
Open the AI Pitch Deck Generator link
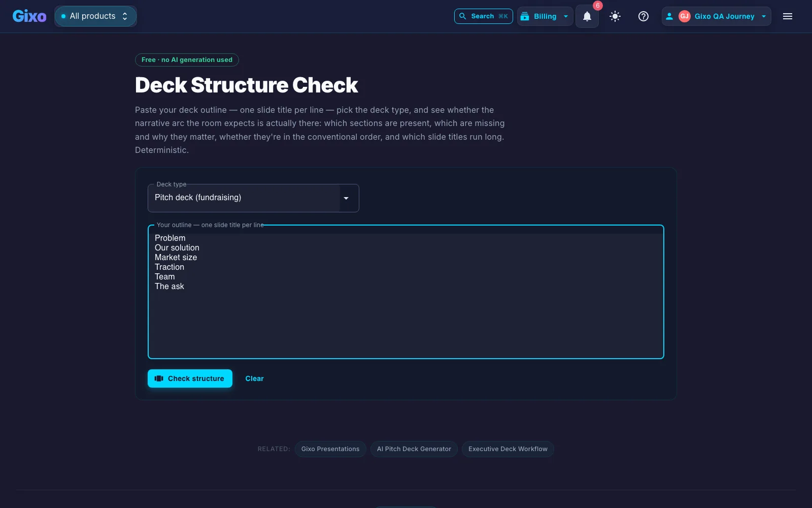(x=414, y=449)
